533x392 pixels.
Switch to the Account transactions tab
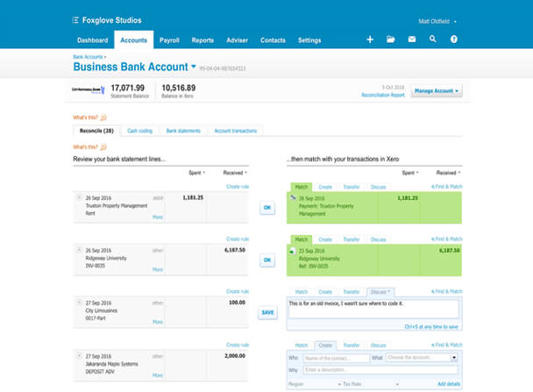(236, 131)
